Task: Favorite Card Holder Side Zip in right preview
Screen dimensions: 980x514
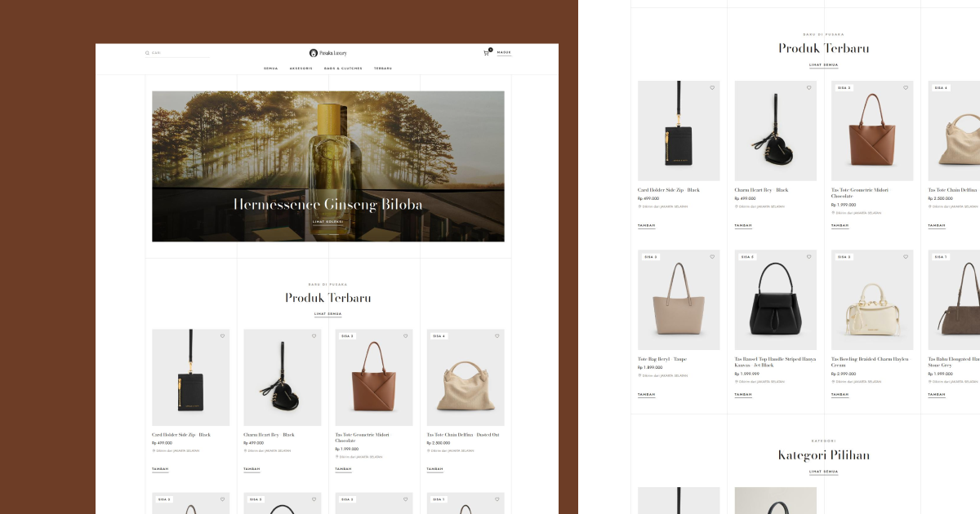Action: pyautogui.click(x=712, y=87)
